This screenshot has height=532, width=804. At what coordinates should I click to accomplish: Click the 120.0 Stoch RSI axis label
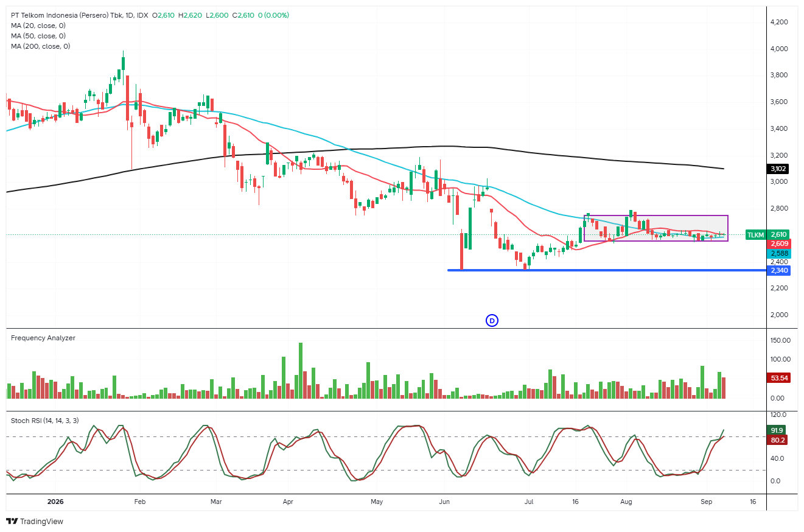pyautogui.click(x=778, y=415)
